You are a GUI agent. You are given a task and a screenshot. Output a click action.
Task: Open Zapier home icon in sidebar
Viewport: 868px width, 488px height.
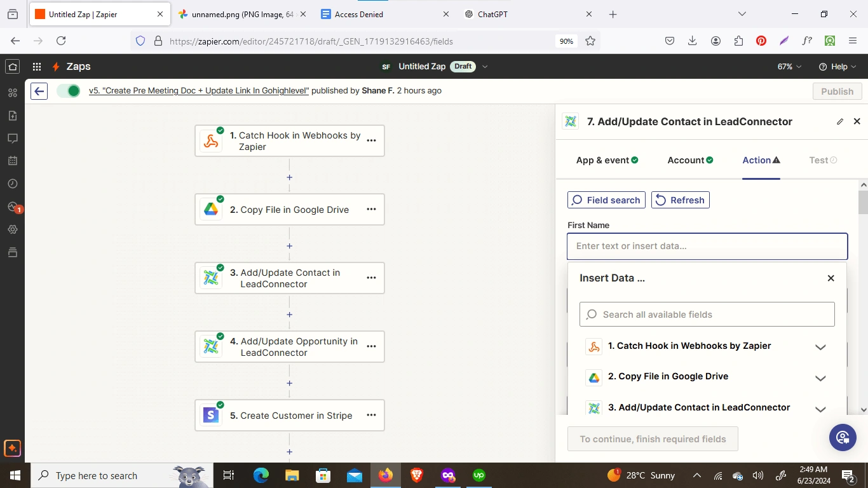[x=12, y=67]
